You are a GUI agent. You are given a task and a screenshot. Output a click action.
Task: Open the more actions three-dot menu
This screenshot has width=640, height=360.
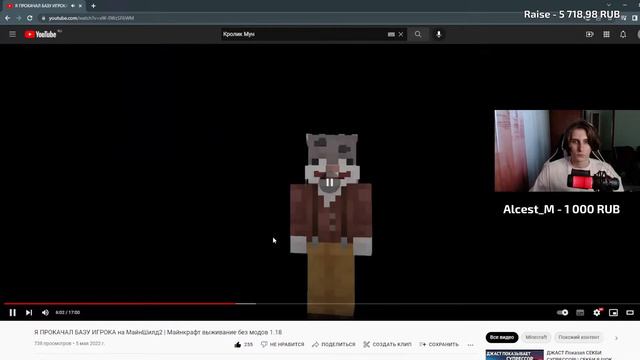(471, 345)
